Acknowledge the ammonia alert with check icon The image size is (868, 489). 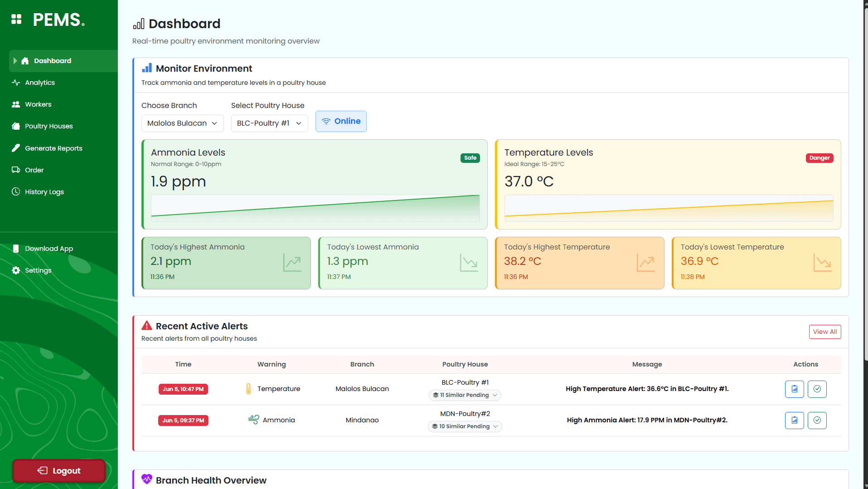(x=817, y=420)
